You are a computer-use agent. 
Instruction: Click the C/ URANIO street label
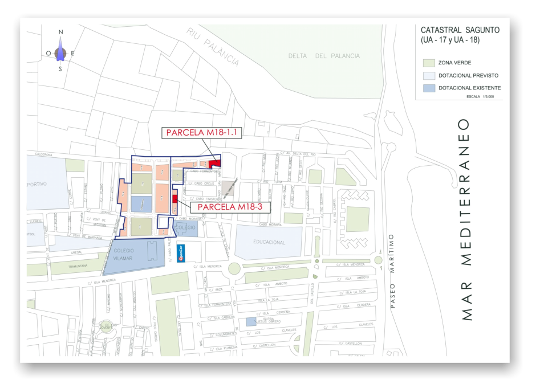(x=99, y=211)
